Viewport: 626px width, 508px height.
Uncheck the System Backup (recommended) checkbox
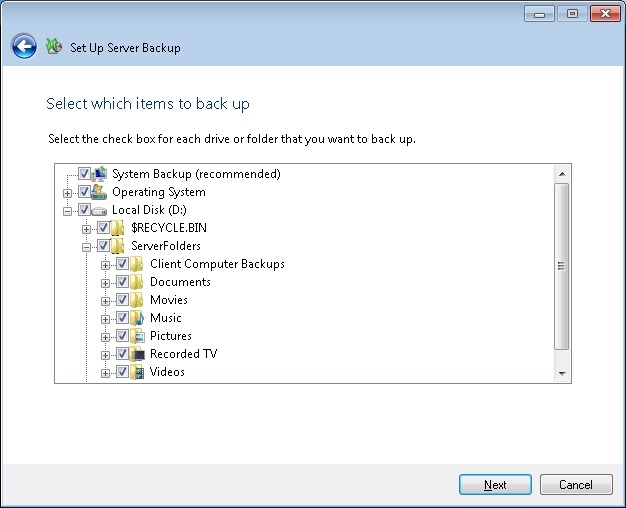point(84,174)
